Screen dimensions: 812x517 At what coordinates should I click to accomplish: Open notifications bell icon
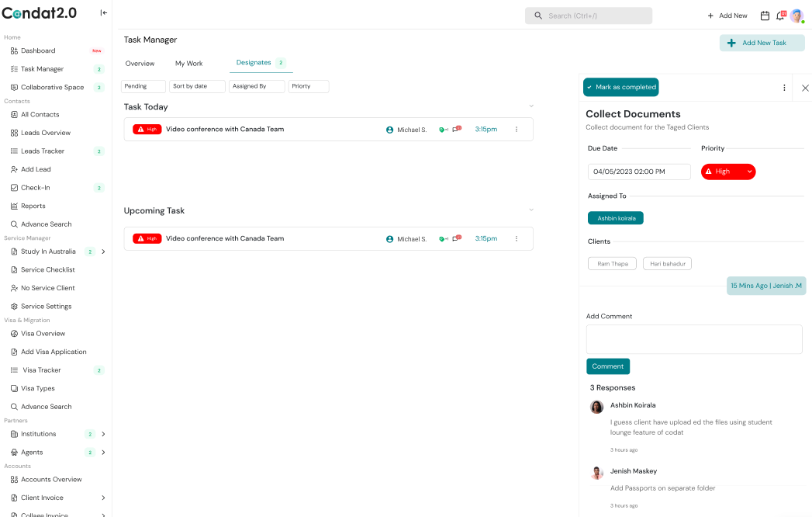click(780, 16)
